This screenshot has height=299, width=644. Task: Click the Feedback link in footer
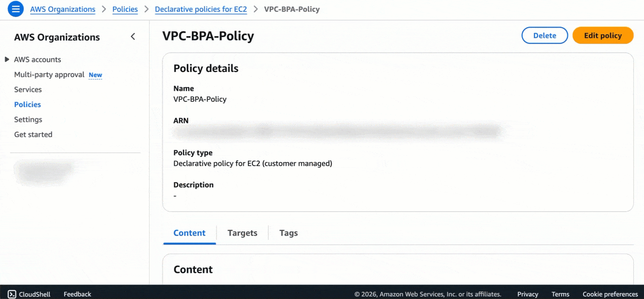coord(78,294)
